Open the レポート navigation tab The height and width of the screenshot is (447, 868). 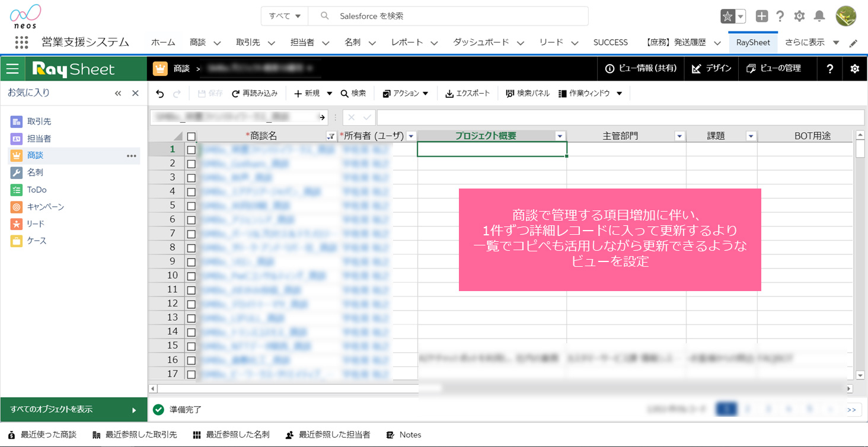click(407, 43)
